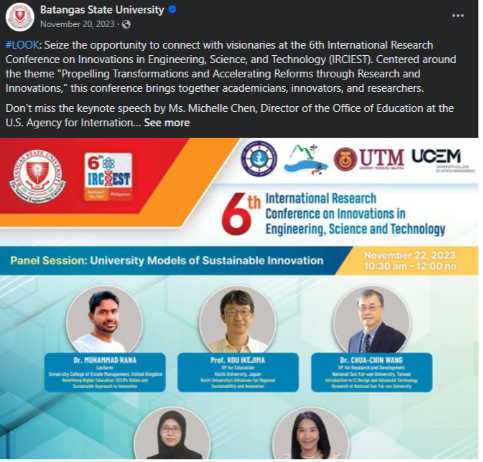Click the November 22, 2023 date banner

point(410,261)
